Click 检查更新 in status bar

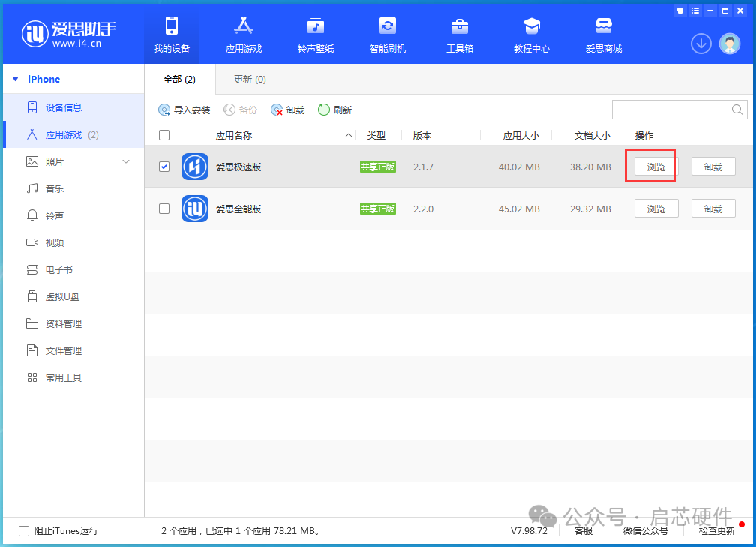[x=716, y=531]
